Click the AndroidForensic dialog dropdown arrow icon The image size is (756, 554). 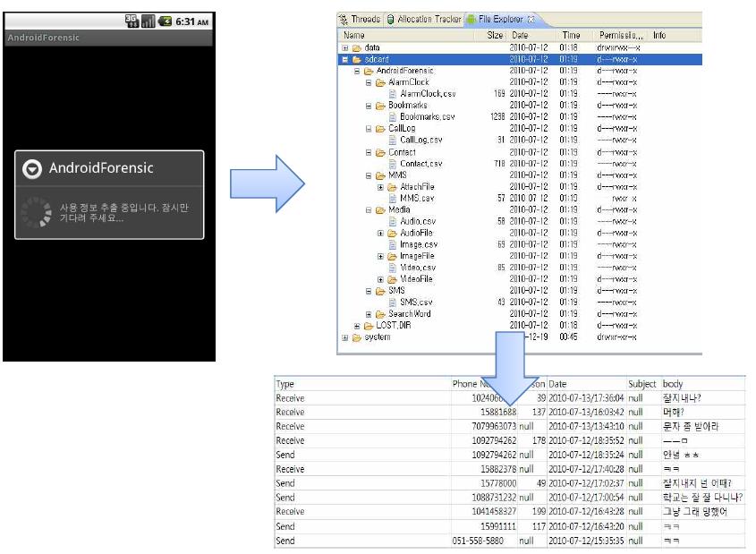point(33,168)
